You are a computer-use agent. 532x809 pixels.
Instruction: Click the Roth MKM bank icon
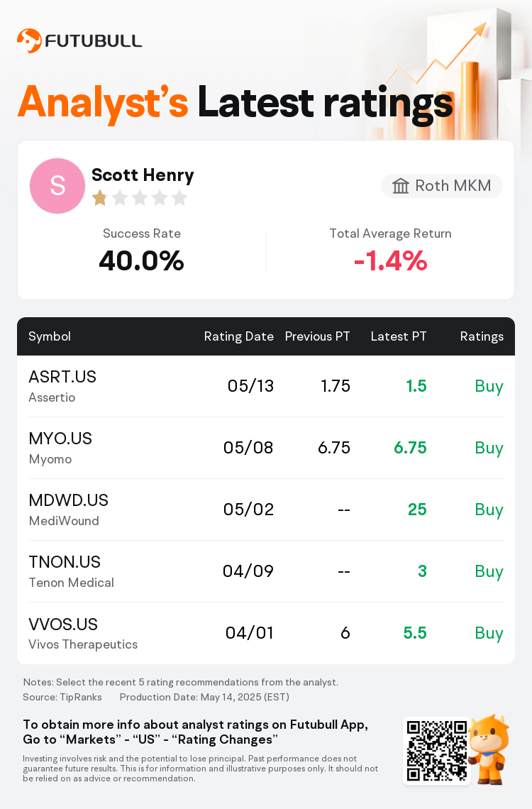tap(400, 186)
